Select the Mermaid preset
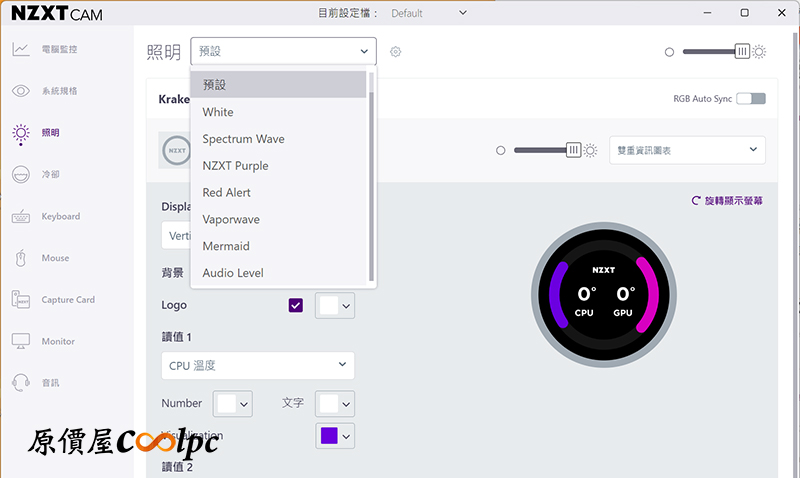The width and height of the screenshot is (800, 478). click(x=278, y=246)
